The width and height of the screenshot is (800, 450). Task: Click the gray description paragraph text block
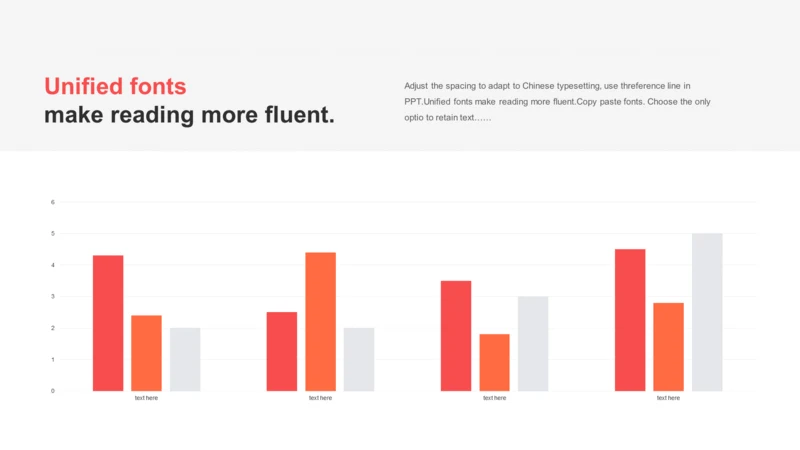click(x=557, y=102)
